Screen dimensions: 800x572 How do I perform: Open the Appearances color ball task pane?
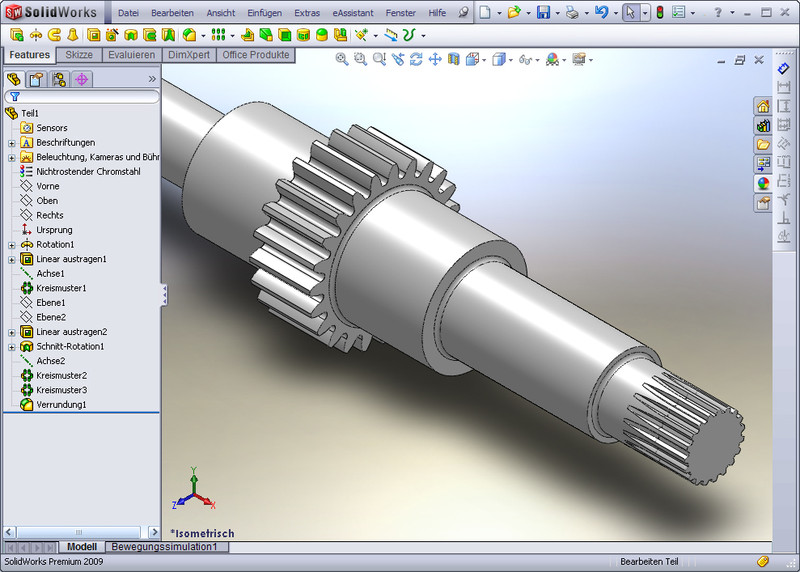pyautogui.click(x=763, y=183)
